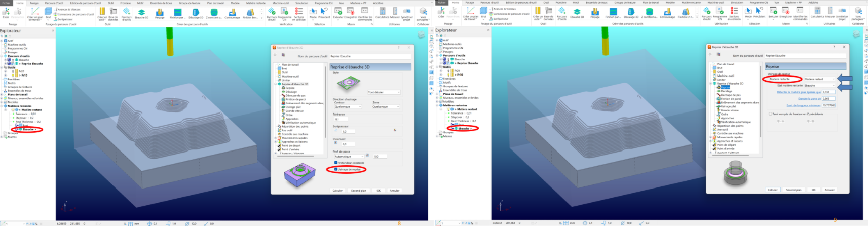Click OK button in right dialog

[x=814, y=190]
